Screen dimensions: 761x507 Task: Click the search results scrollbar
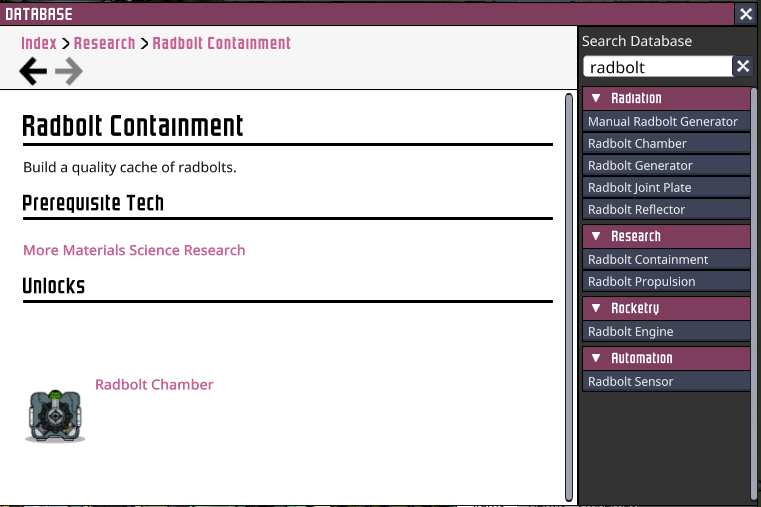pyautogui.click(x=754, y=295)
